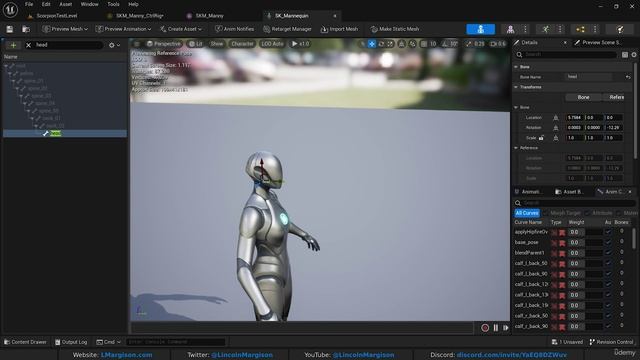Select the head bone in tree
Image resolution: width=640 pixels, height=360 pixels.
(64, 133)
